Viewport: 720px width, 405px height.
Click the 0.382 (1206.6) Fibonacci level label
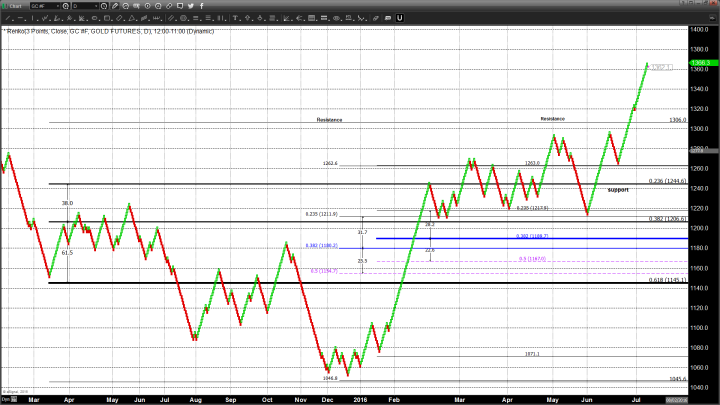(666, 218)
